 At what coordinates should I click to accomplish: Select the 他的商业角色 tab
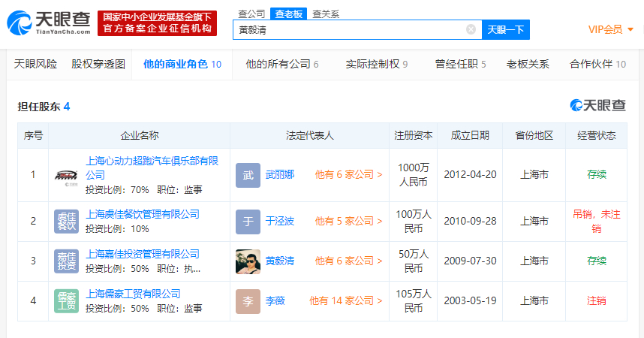click(x=182, y=64)
